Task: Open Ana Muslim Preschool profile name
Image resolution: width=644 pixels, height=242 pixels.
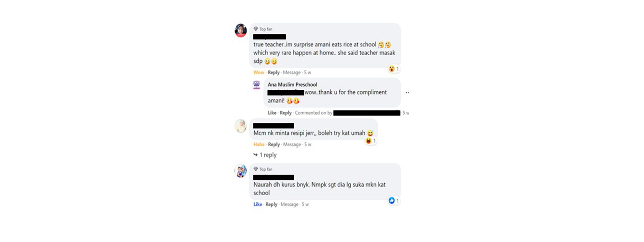Action: point(292,85)
